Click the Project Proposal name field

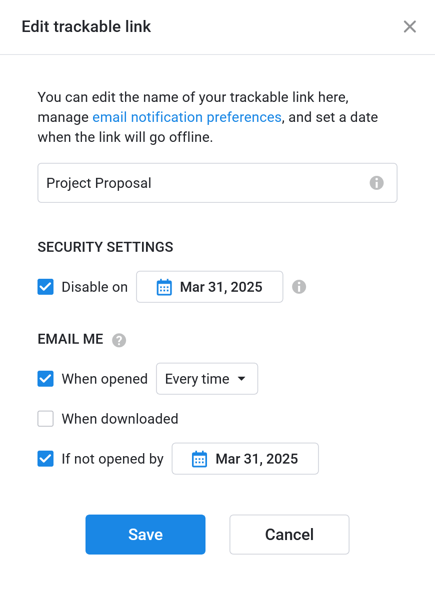pos(217,183)
